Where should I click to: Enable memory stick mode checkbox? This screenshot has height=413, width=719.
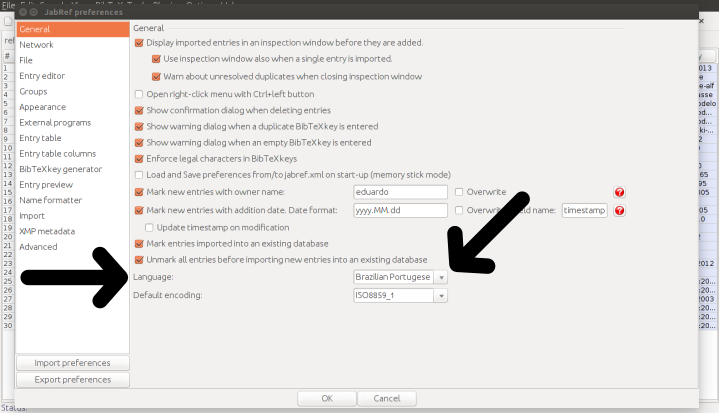tap(139, 175)
